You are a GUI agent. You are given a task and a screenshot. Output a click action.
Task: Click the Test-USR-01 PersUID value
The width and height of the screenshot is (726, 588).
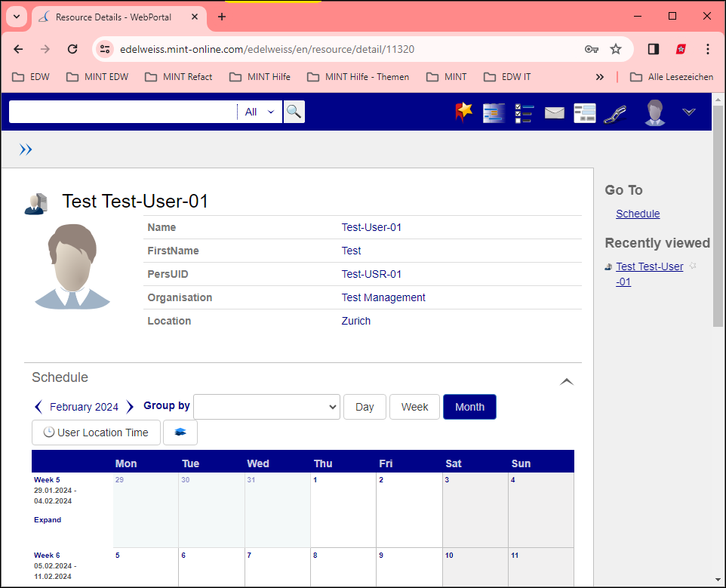(371, 274)
